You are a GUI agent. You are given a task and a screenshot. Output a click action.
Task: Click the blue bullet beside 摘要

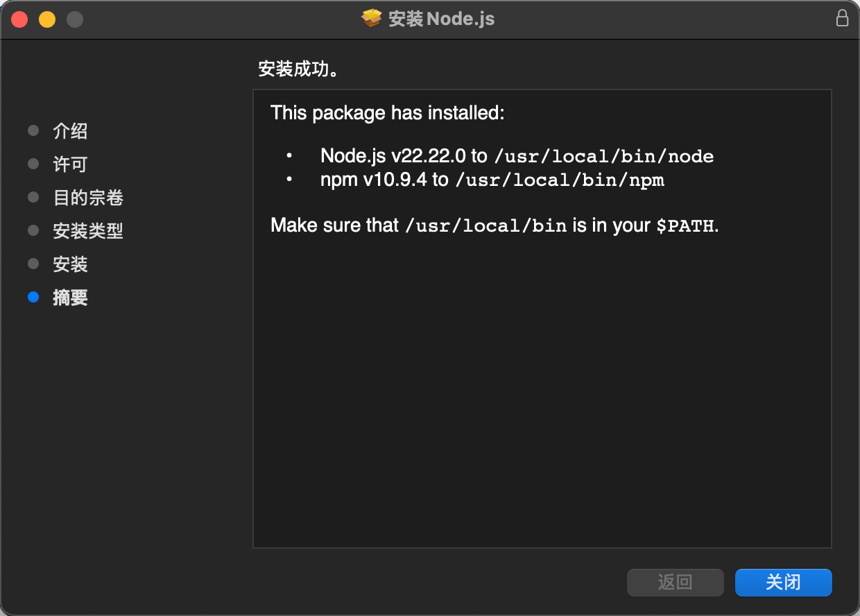tap(33, 298)
